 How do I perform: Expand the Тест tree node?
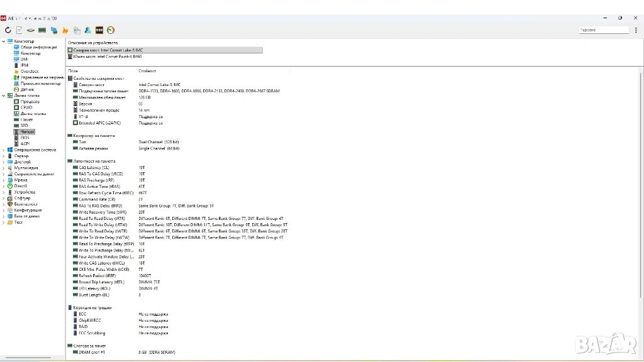pos(3,222)
